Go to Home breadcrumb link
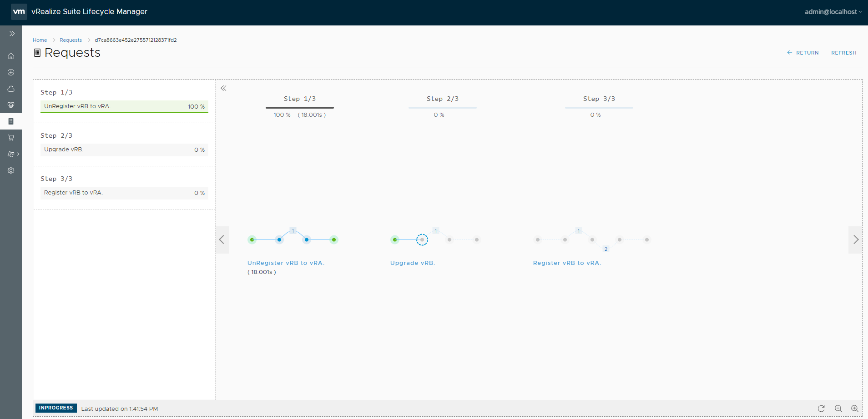Viewport: 868px width, 419px height. point(40,40)
